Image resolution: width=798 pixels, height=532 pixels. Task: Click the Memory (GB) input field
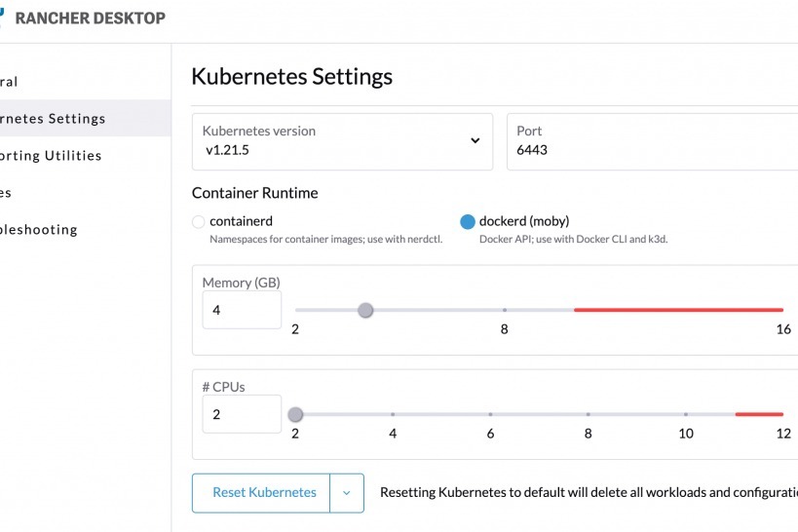point(242,310)
